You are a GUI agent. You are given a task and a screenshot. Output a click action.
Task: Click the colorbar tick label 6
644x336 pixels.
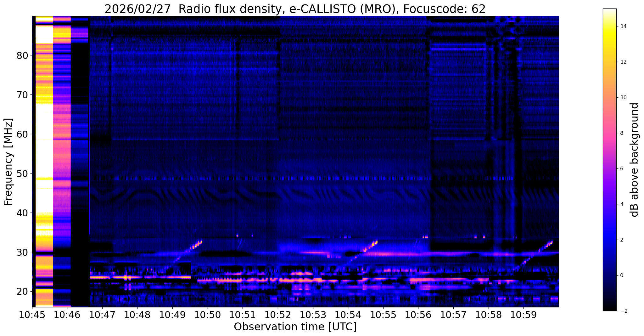(x=621, y=169)
